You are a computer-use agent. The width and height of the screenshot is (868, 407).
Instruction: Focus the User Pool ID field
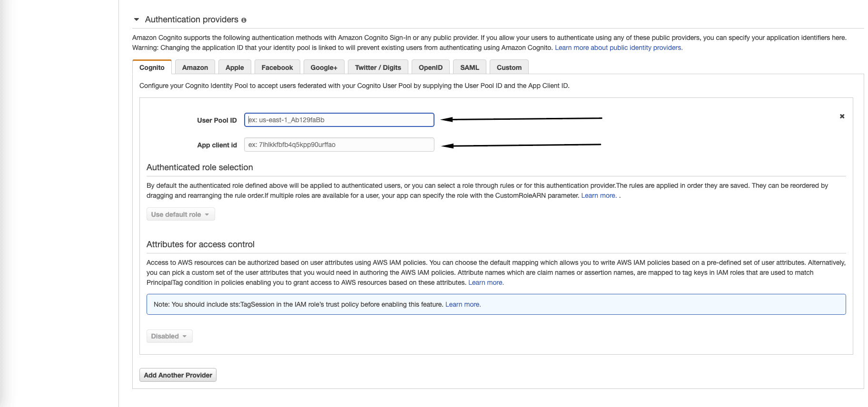(339, 120)
